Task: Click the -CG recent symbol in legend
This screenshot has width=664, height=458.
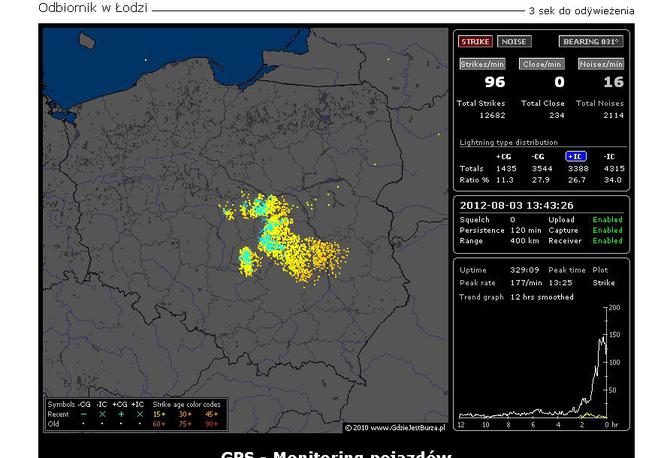Action: pos(83,414)
